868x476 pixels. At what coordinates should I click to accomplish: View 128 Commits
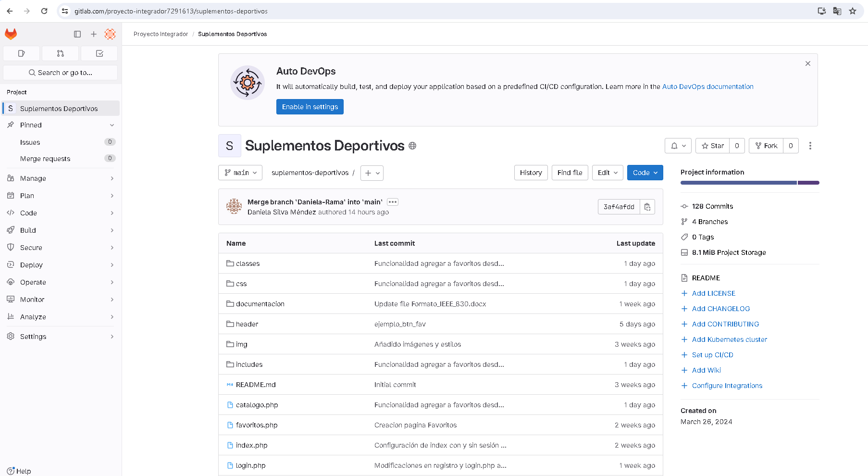(712, 206)
